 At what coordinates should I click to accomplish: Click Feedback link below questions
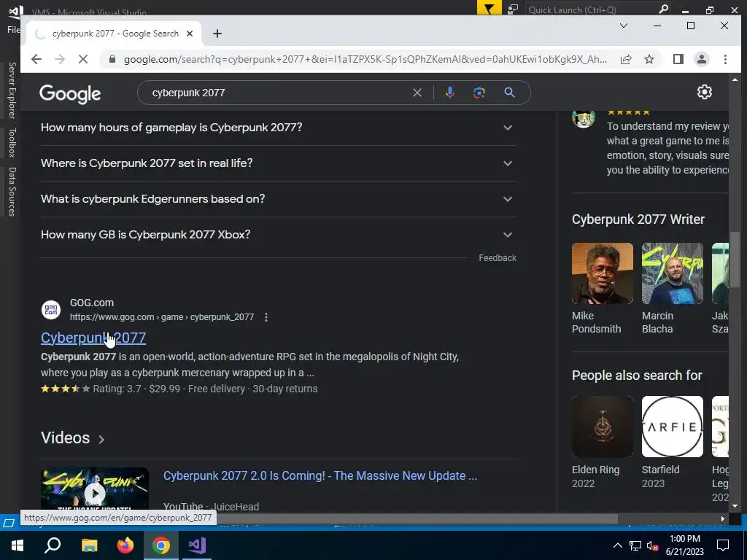498,257
